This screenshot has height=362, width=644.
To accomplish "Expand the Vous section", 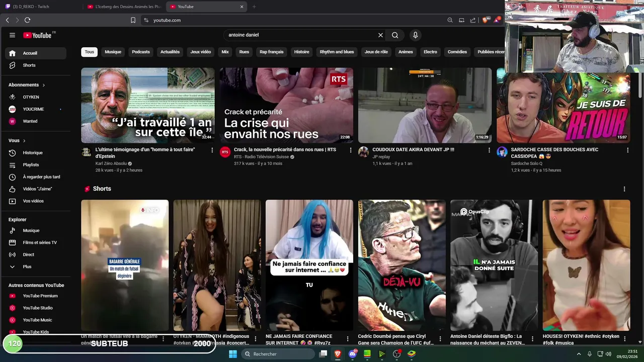I will point(17,141).
